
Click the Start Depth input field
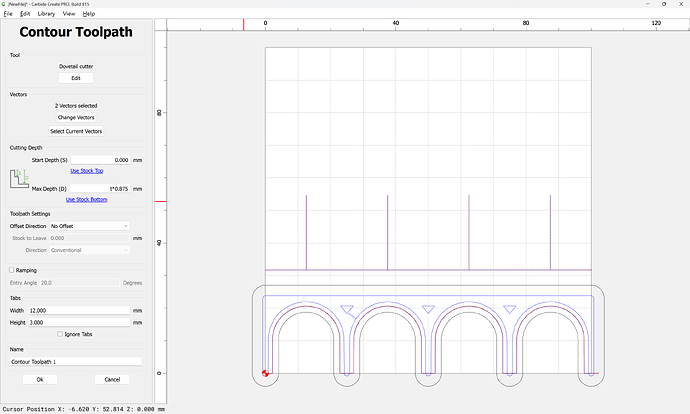tap(100, 160)
